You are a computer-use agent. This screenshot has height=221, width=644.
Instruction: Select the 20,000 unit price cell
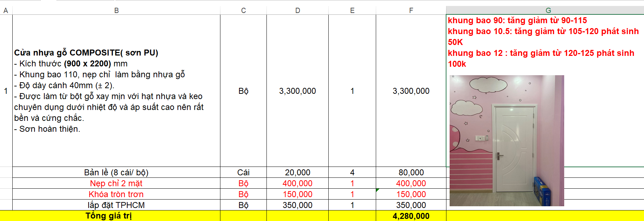[x=297, y=173]
